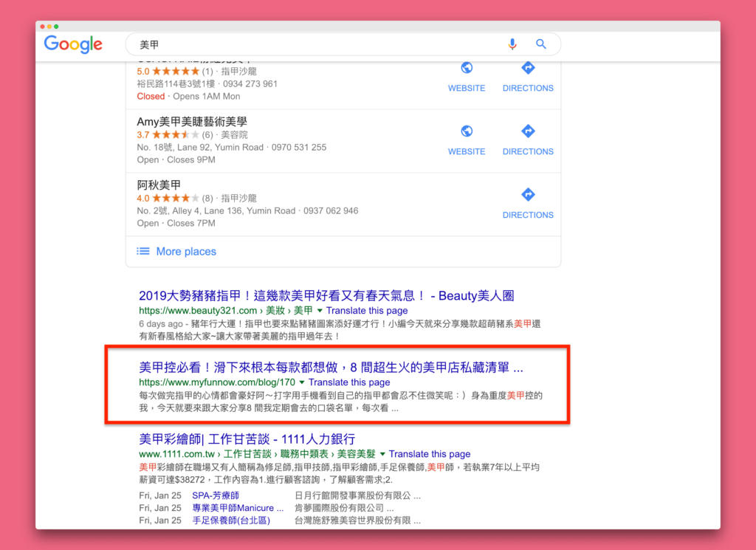The height and width of the screenshot is (550, 756).
Task: Click Translate this page for myfunnow result
Action: point(349,382)
